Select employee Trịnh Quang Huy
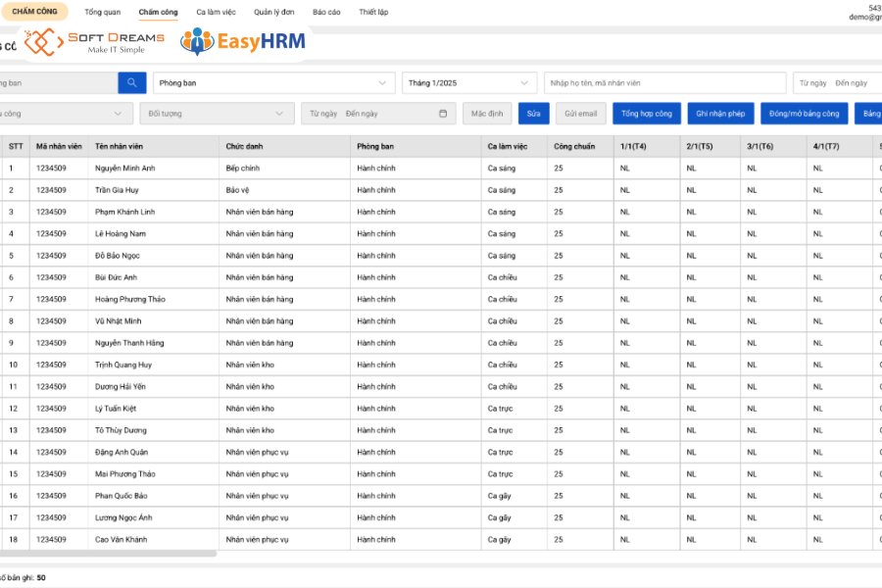 pyautogui.click(x=123, y=366)
